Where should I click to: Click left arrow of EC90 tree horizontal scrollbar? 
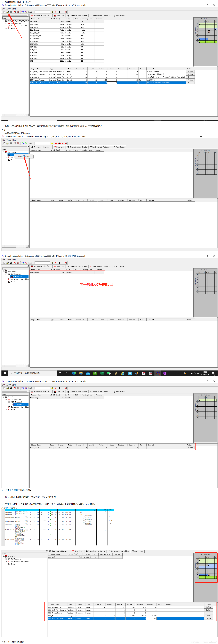point(3,115)
